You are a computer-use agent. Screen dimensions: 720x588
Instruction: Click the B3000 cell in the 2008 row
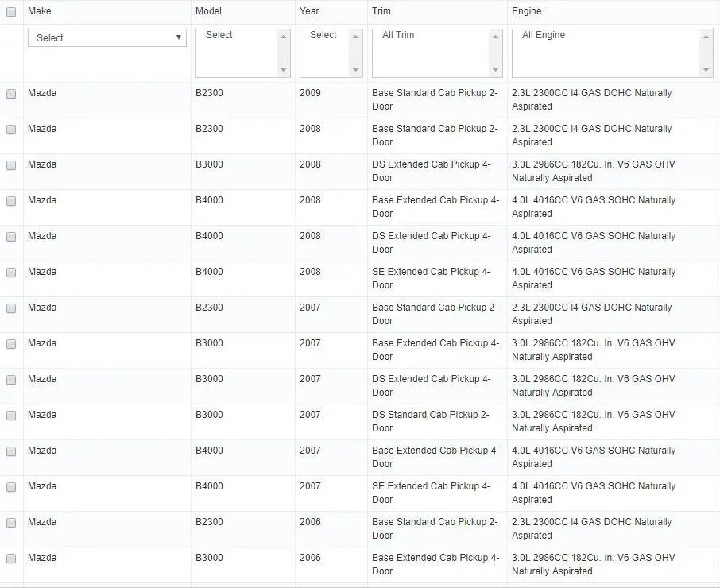[x=209, y=164]
